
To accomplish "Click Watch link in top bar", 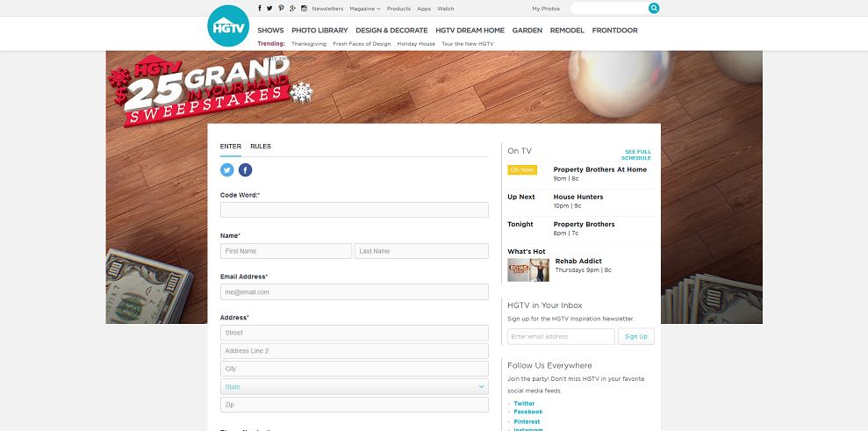I will [x=446, y=9].
